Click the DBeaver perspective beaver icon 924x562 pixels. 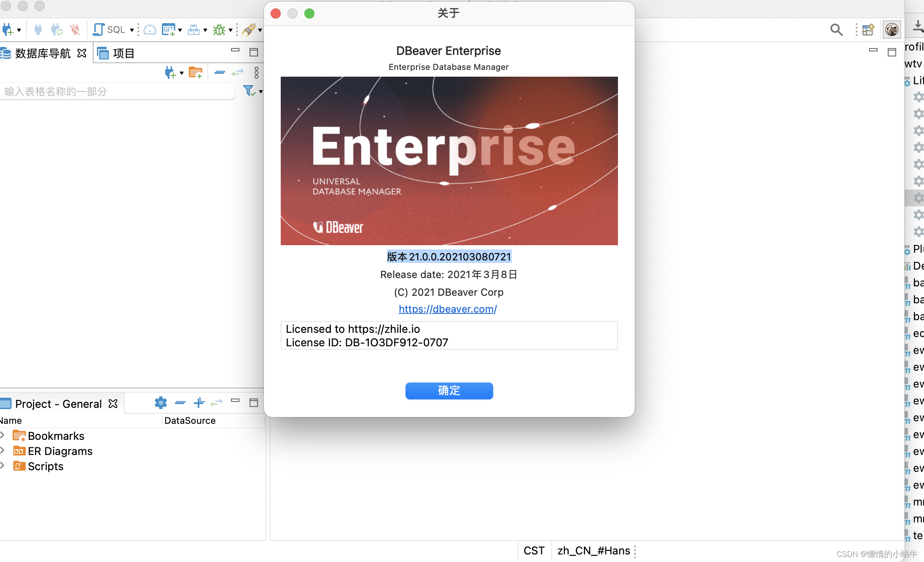[892, 29]
